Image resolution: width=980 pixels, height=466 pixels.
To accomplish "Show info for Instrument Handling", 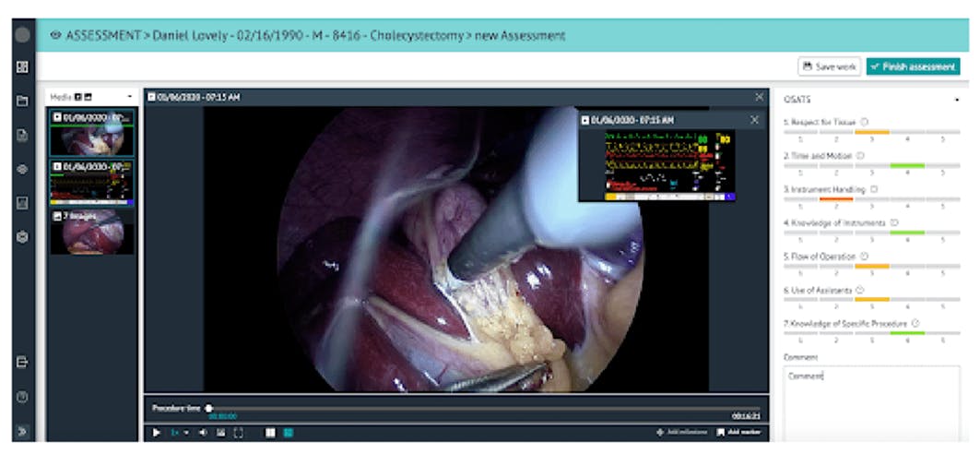I will click(874, 189).
